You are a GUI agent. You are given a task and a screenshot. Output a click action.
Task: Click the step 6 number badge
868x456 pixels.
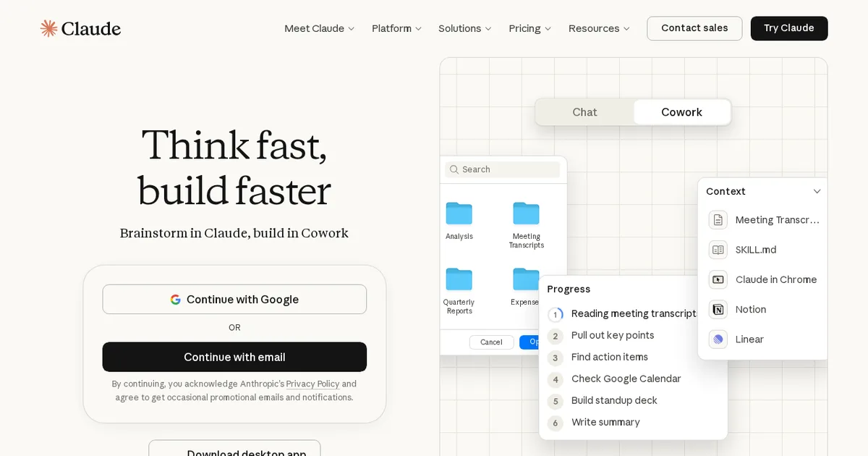coord(556,423)
